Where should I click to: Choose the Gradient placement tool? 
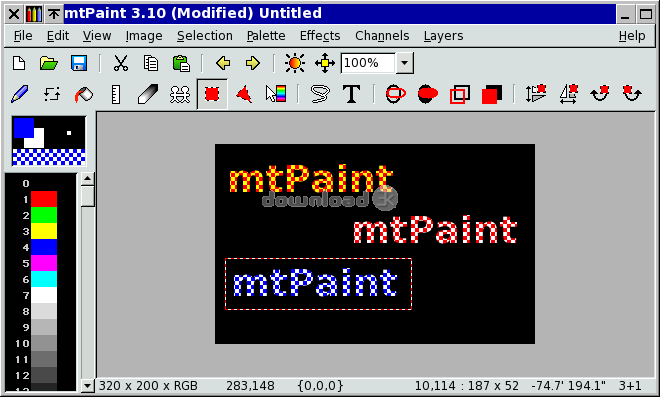[276, 94]
